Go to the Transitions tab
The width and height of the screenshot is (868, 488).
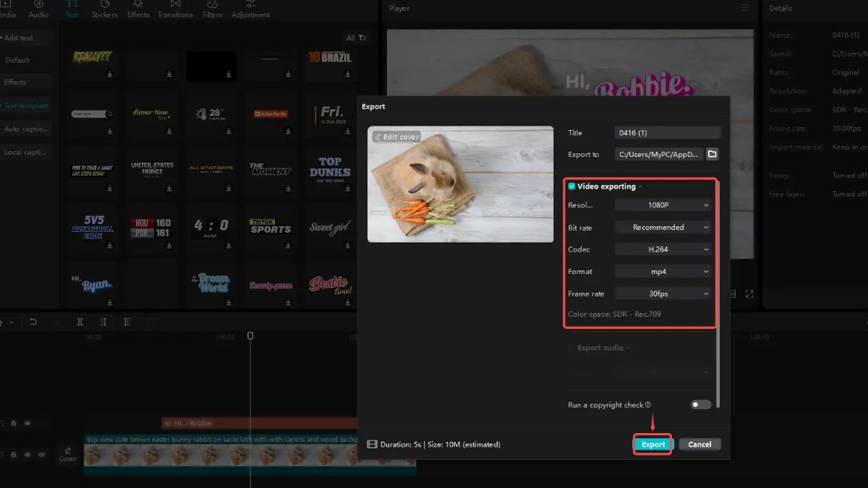[176, 9]
